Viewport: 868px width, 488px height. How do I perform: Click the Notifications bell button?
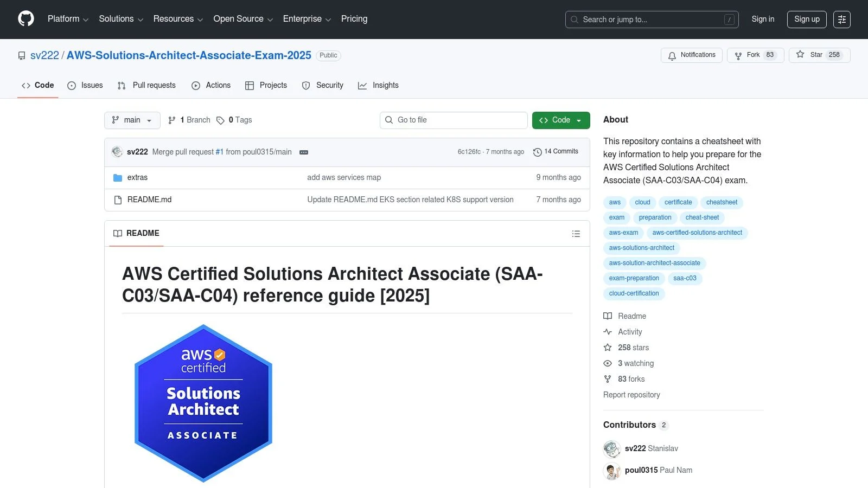click(692, 55)
